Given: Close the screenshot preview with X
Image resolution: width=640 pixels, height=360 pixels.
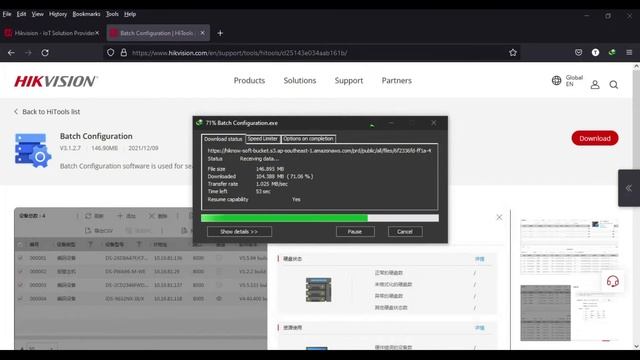Looking at the screenshot, I should coord(499,218).
